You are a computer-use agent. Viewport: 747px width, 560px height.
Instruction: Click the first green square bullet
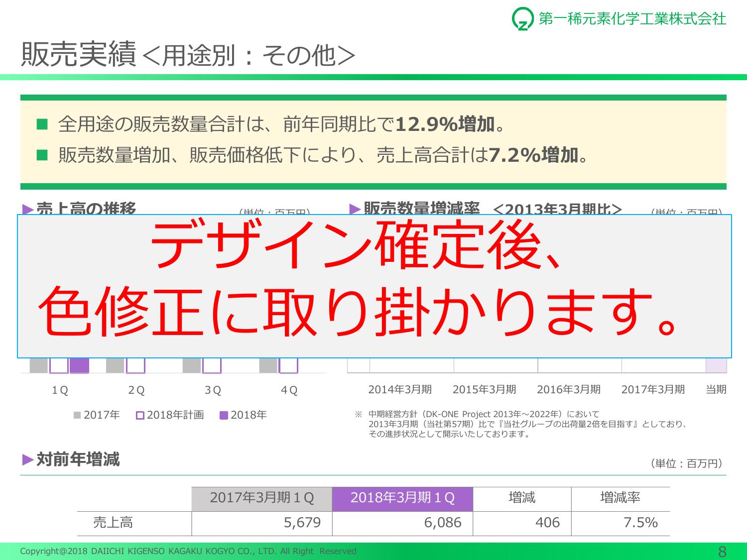(42, 124)
